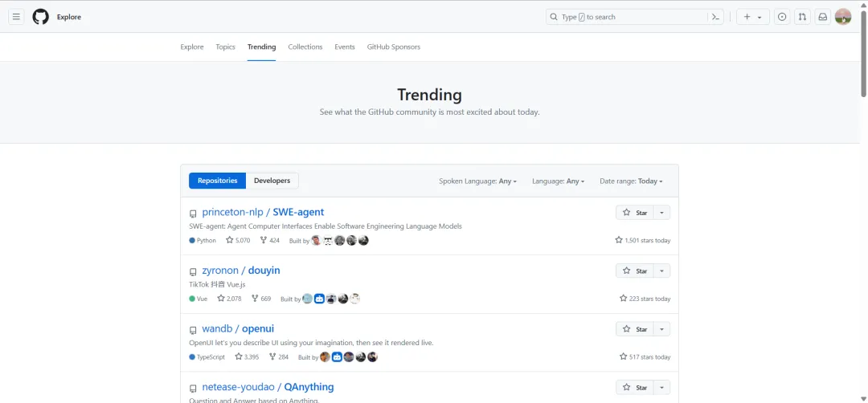The width and height of the screenshot is (868, 403).
Task: Open the Events tab
Action: tap(344, 47)
